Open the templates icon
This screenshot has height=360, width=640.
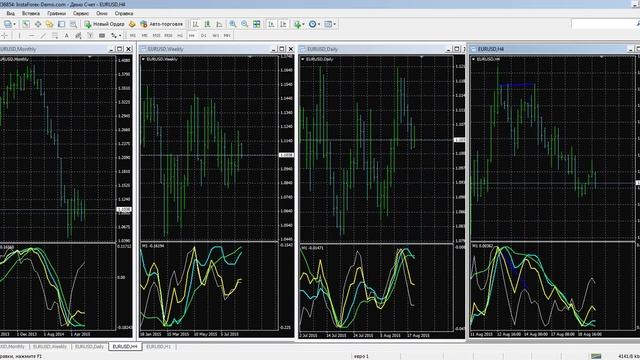[328, 24]
